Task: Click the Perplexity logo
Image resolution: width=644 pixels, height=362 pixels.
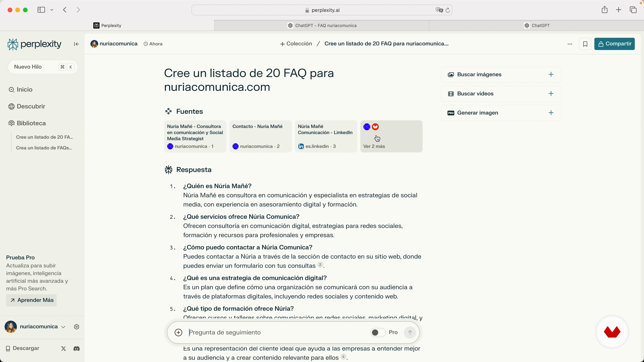Action: coord(34,44)
